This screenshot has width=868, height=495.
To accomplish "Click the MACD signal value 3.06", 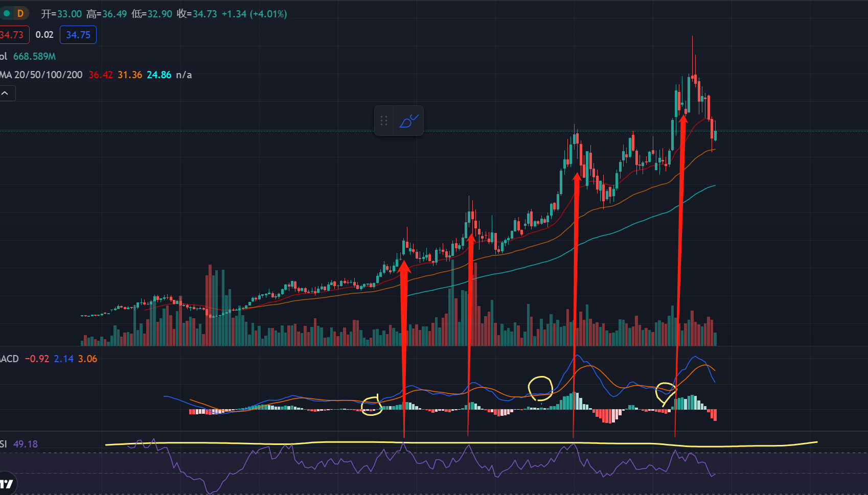I will pyautogui.click(x=88, y=359).
